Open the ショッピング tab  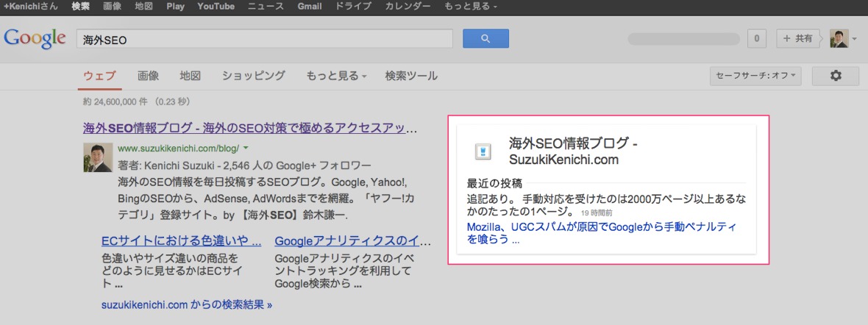254,76
